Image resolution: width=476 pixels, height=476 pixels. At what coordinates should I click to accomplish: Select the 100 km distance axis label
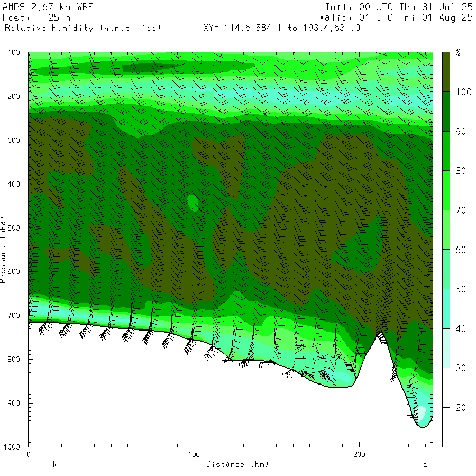point(194,455)
